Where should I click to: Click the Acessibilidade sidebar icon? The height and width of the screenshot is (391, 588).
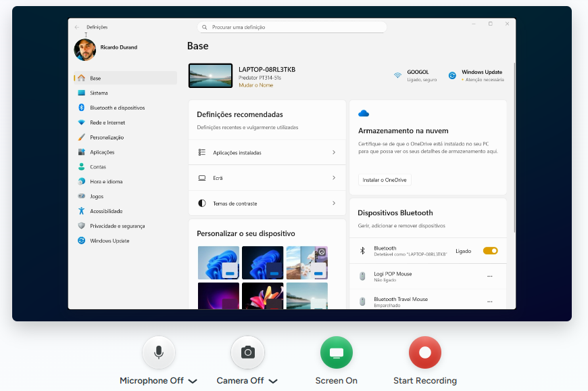81,211
